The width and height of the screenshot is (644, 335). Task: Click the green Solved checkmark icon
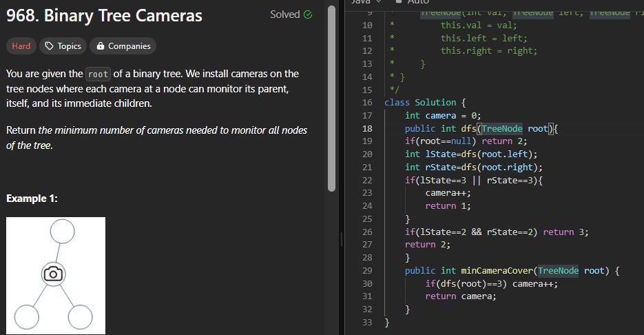coord(308,14)
